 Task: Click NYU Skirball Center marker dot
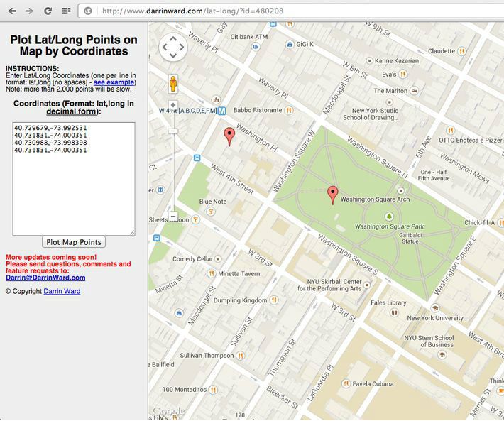pyautogui.click(x=367, y=285)
